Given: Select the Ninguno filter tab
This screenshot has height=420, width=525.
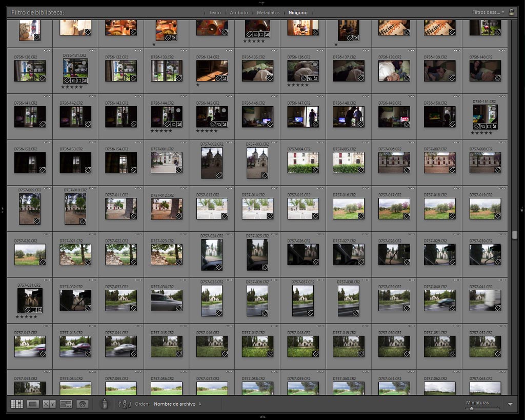Looking at the screenshot, I should (x=298, y=12).
